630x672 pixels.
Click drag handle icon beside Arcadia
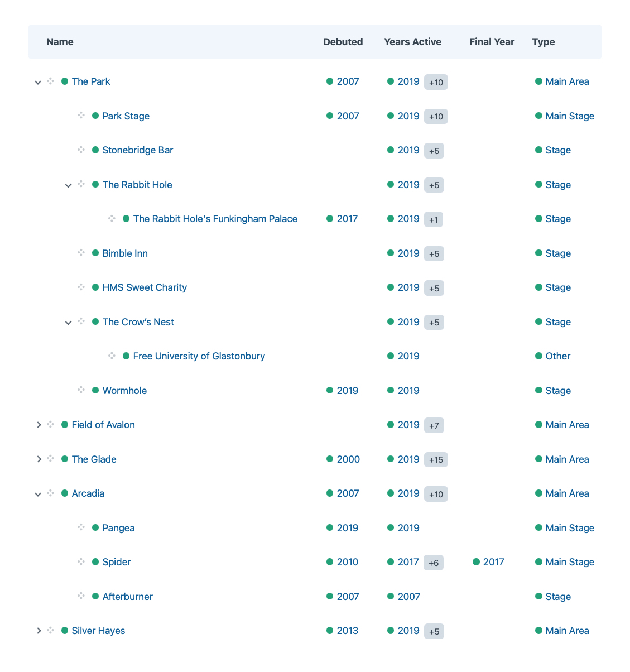coord(50,493)
